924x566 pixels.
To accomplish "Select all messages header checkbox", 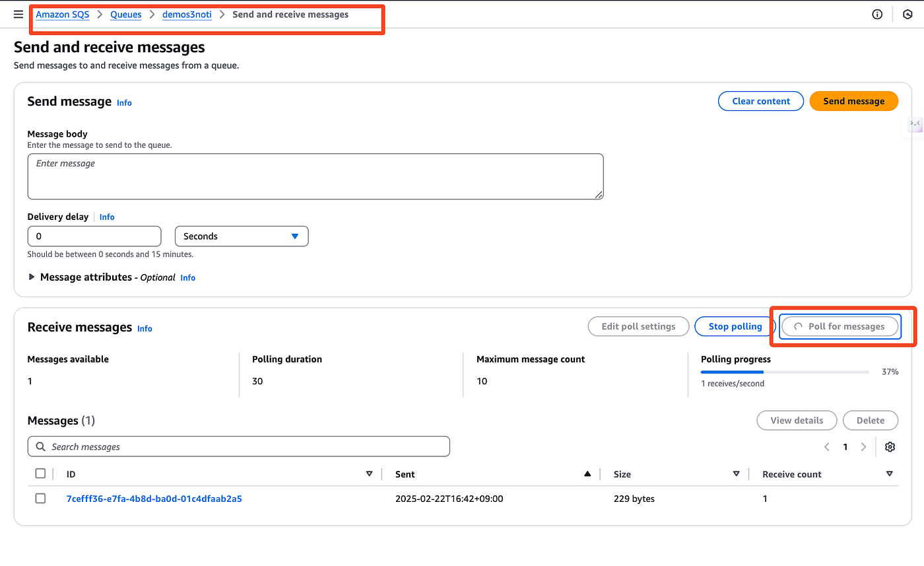I will (x=40, y=474).
